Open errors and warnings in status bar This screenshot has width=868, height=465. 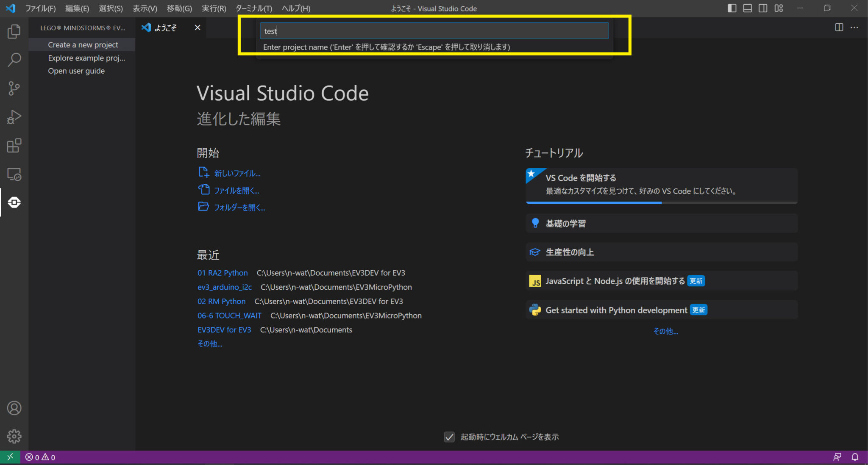coord(40,457)
